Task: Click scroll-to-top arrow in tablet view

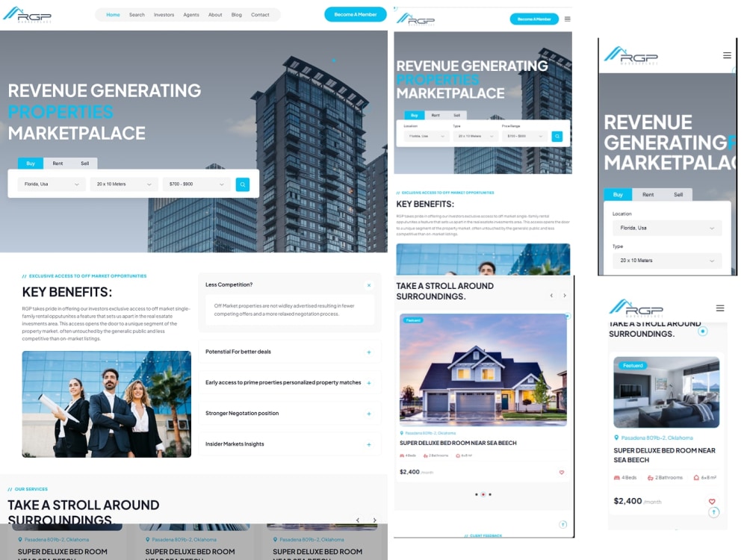Action: click(563, 524)
